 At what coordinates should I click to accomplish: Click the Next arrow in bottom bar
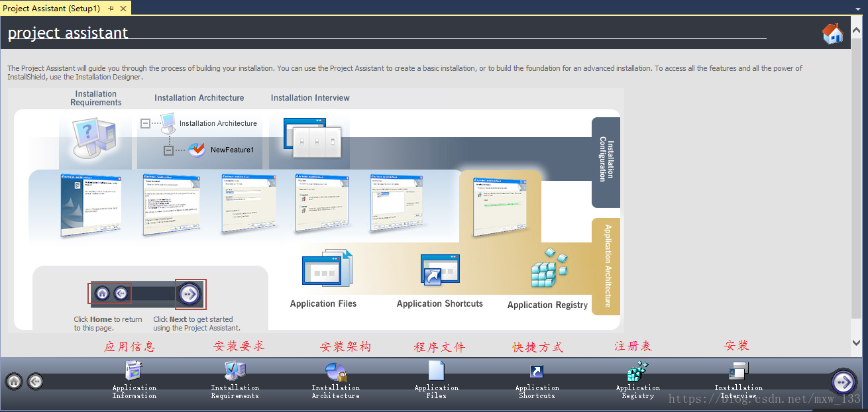tap(843, 382)
